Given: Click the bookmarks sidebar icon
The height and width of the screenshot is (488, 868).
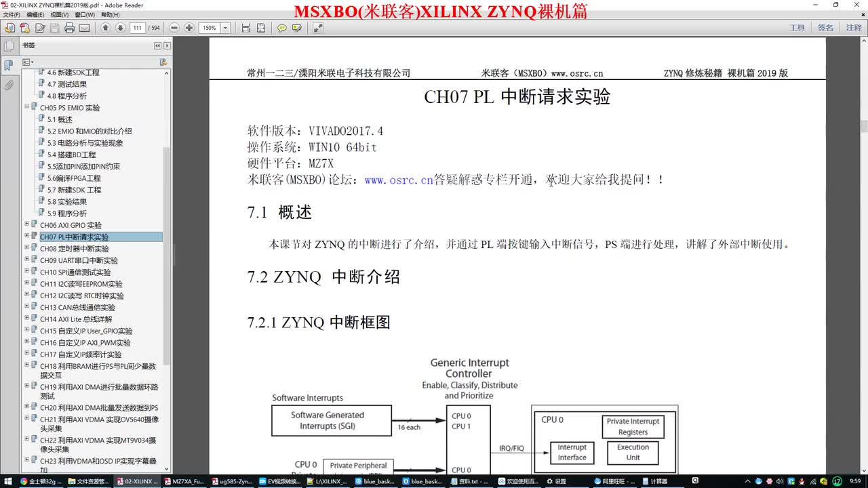Looking at the screenshot, I should [8, 66].
